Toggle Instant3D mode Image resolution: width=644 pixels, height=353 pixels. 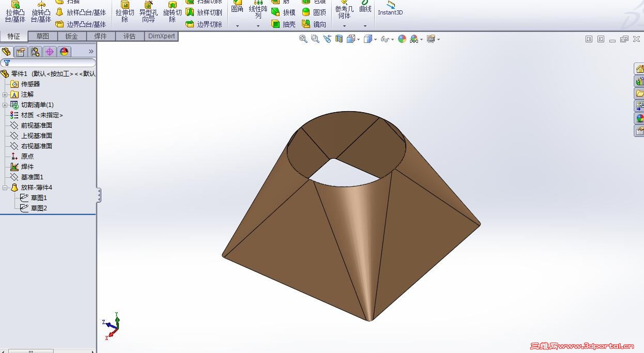click(390, 8)
